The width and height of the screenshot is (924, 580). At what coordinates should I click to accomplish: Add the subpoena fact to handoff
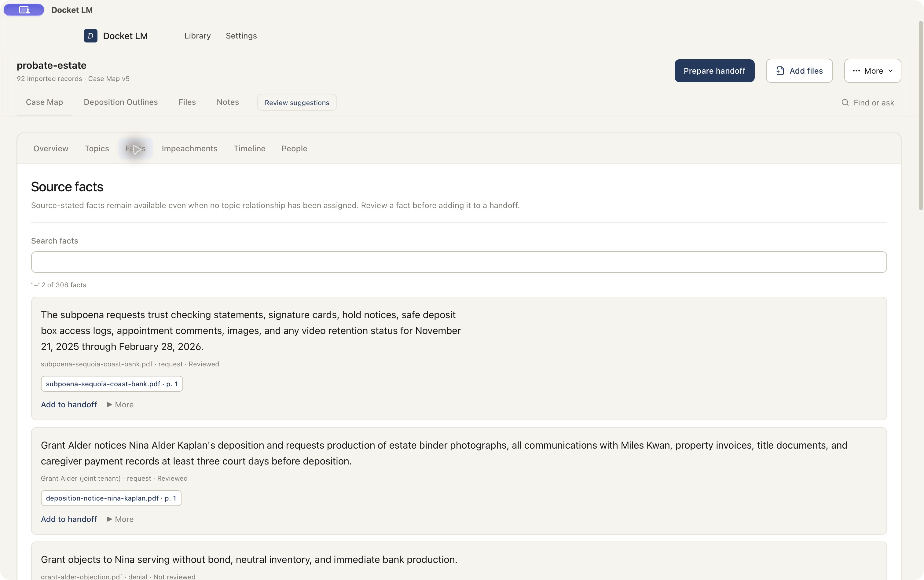tap(69, 404)
